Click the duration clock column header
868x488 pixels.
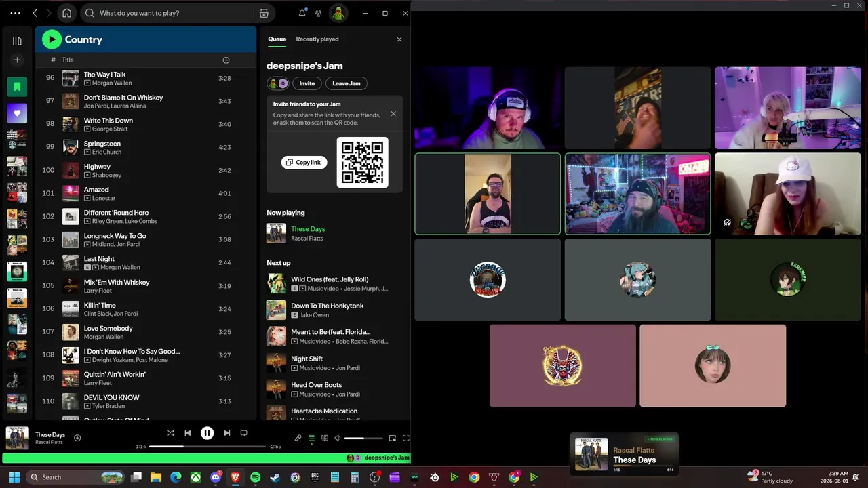click(226, 60)
